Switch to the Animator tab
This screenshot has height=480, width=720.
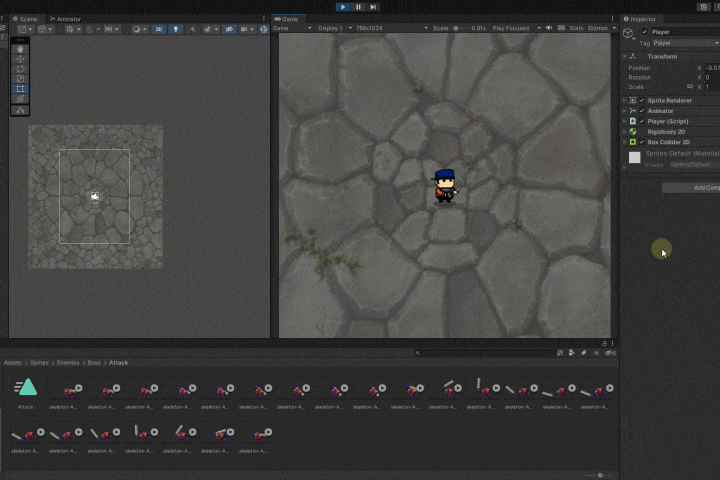[65, 19]
